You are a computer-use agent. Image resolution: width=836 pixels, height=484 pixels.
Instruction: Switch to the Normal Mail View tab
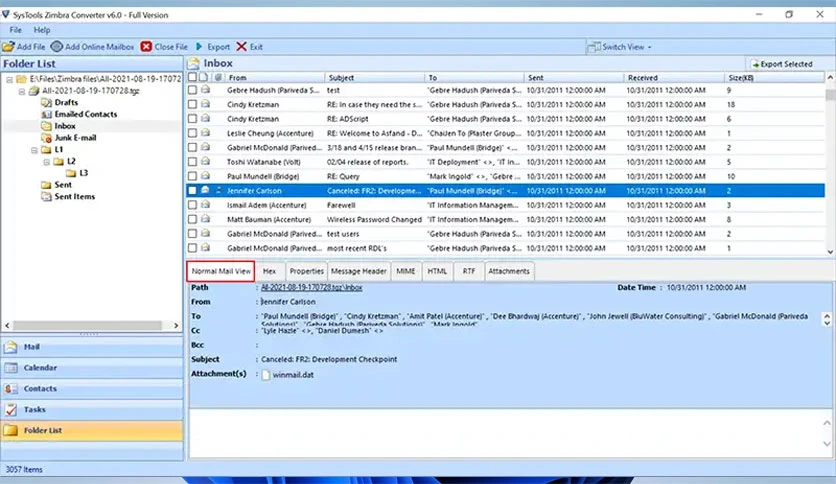(221, 271)
